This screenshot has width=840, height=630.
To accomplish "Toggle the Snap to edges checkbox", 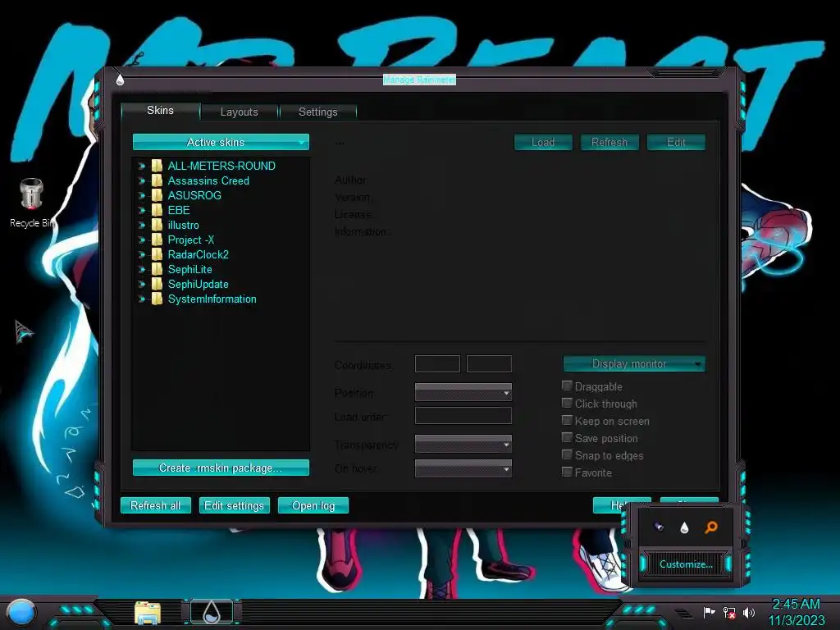I will pyautogui.click(x=567, y=454).
